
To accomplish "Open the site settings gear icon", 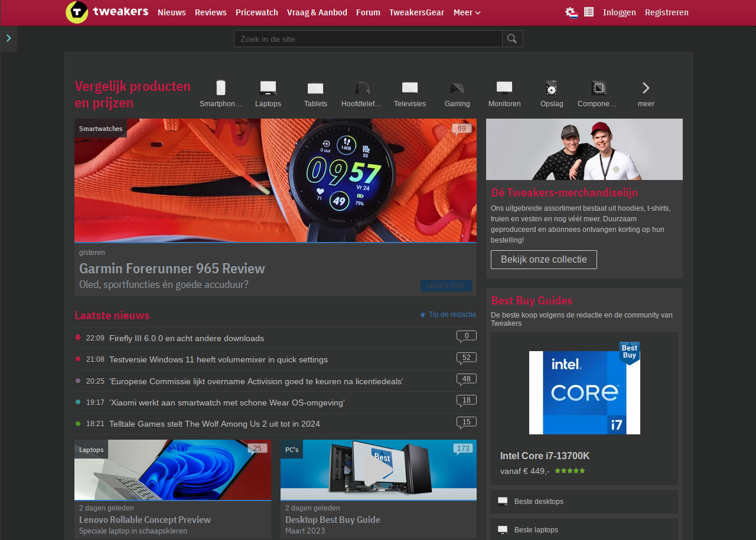I will coord(571,12).
